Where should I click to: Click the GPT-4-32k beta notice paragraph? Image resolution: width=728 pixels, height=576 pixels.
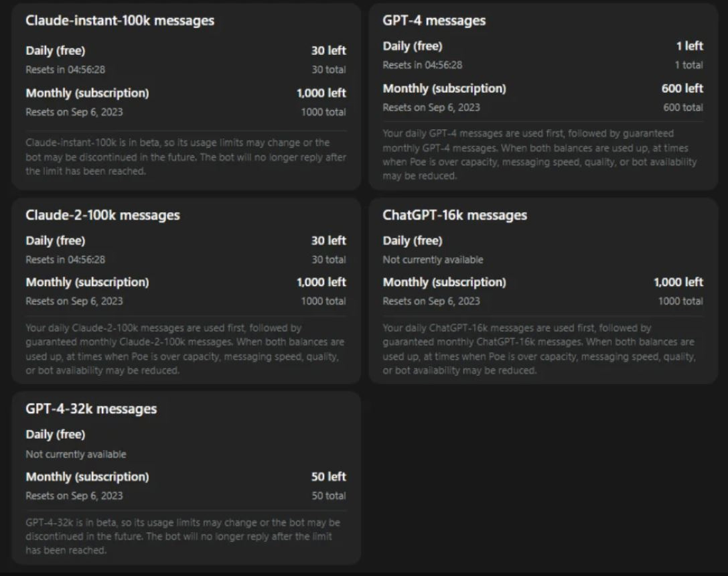(182, 536)
